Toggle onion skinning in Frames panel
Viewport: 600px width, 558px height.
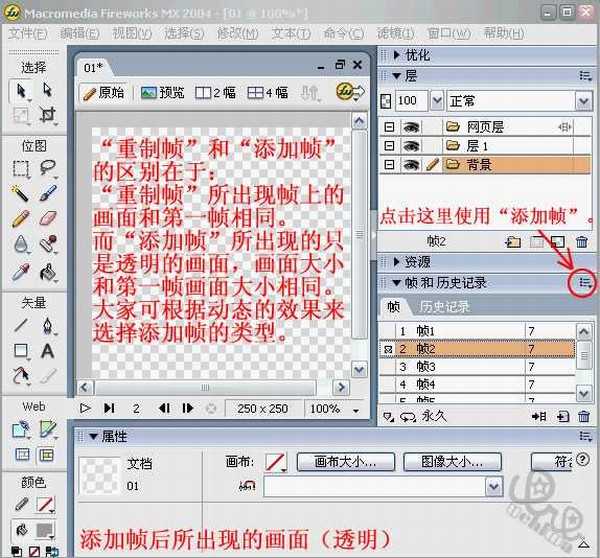pos(388,417)
